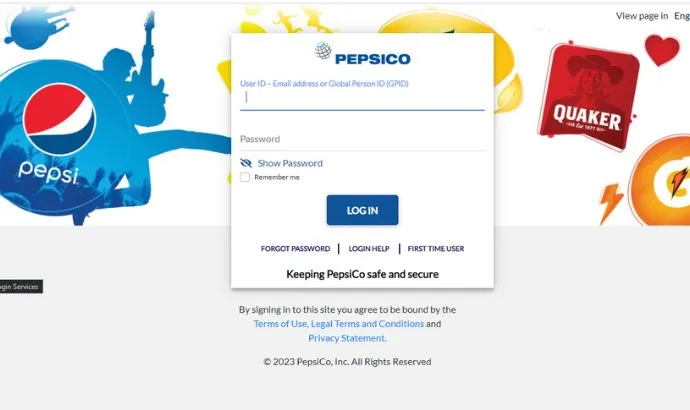Screen dimensions: 690x410
Task: Open the LOGIN HELP link
Action: coord(369,249)
